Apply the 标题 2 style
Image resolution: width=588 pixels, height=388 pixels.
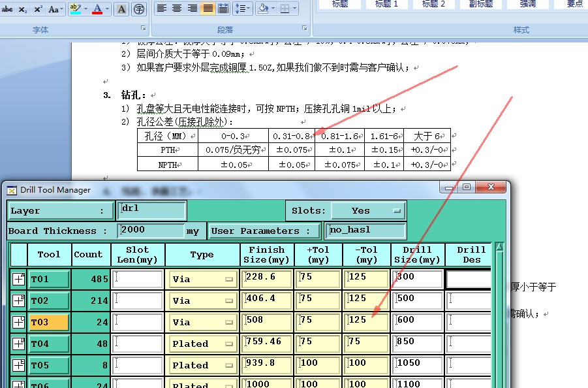coord(433,4)
